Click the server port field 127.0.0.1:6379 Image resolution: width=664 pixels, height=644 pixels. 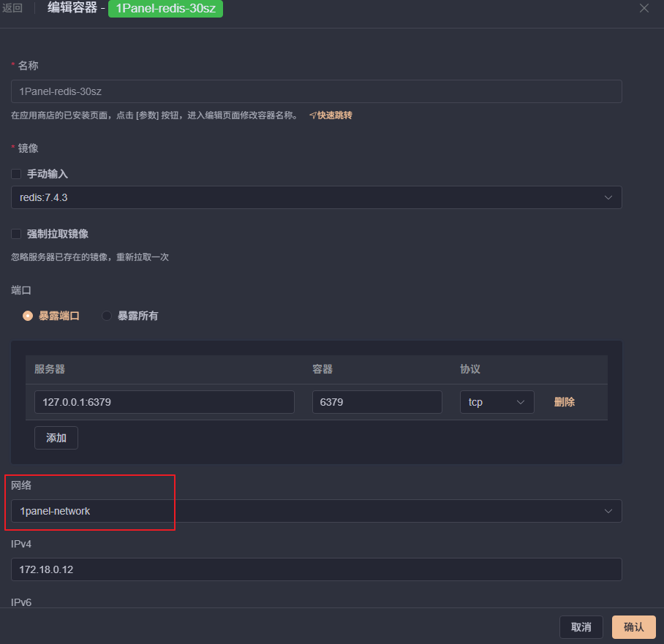click(164, 401)
